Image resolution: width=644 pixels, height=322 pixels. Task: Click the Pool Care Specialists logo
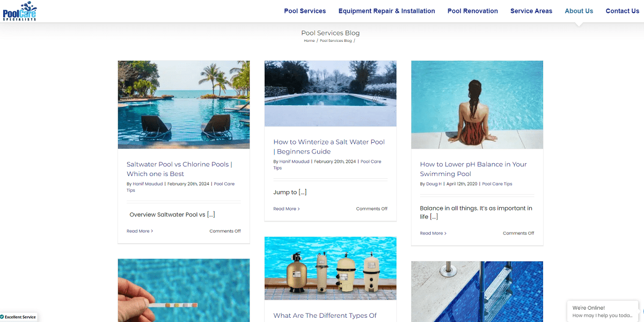(x=20, y=11)
